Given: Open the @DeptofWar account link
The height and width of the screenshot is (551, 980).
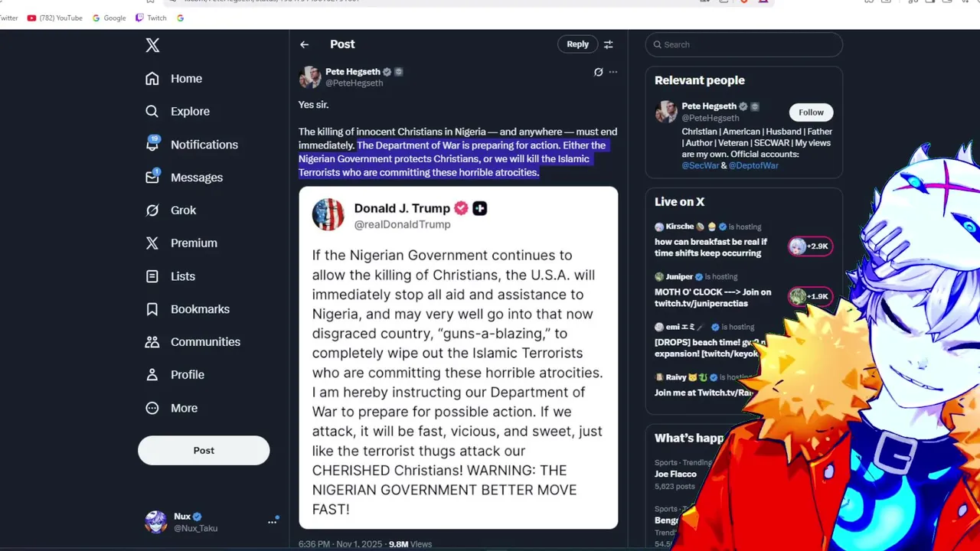Looking at the screenshot, I should coord(753,165).
